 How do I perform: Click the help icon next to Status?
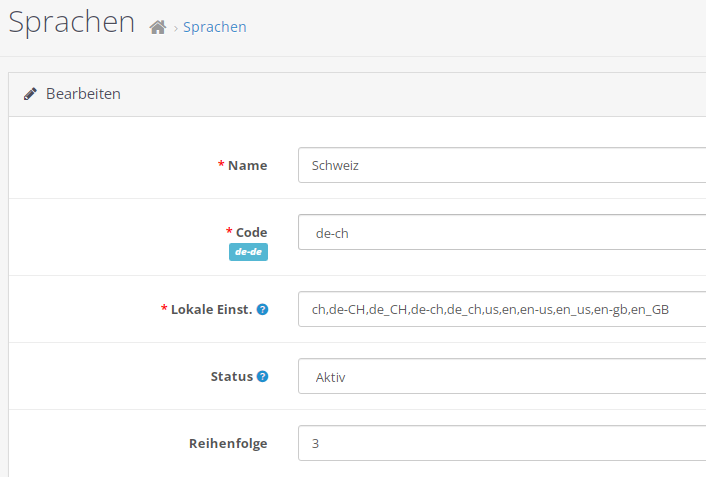click(x=262, y=377)
